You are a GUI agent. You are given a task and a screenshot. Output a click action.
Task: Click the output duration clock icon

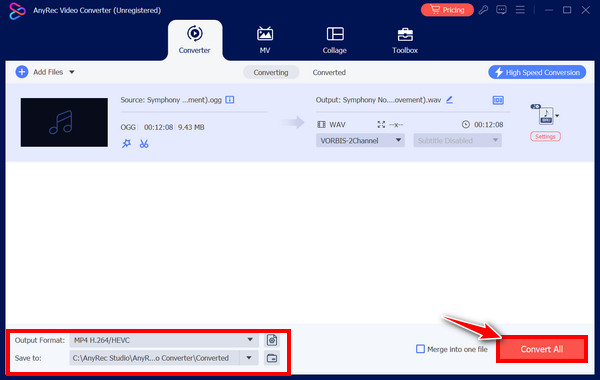[x=466, y=124]
